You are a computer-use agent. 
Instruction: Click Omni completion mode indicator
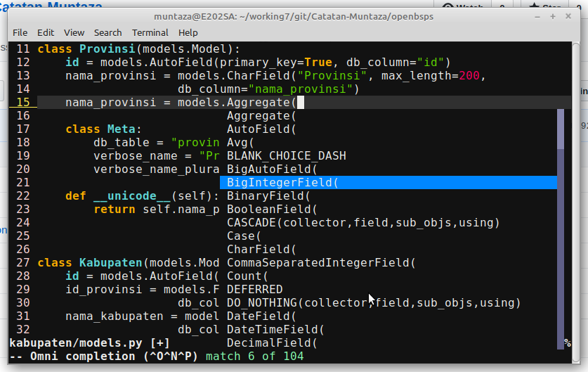pyautogui.click(x=103, y=357)
